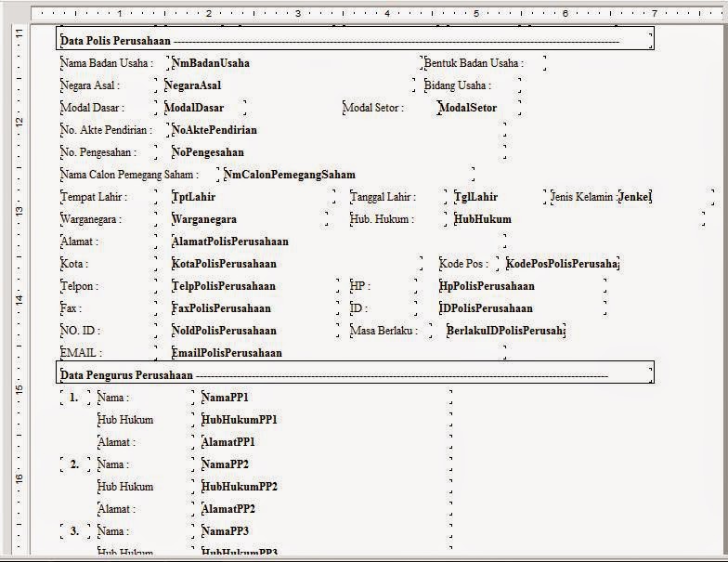The image size is (728, 562).
Task: Click the number '2.' text object
Action: pyautogui.click(x=74, y=464)
